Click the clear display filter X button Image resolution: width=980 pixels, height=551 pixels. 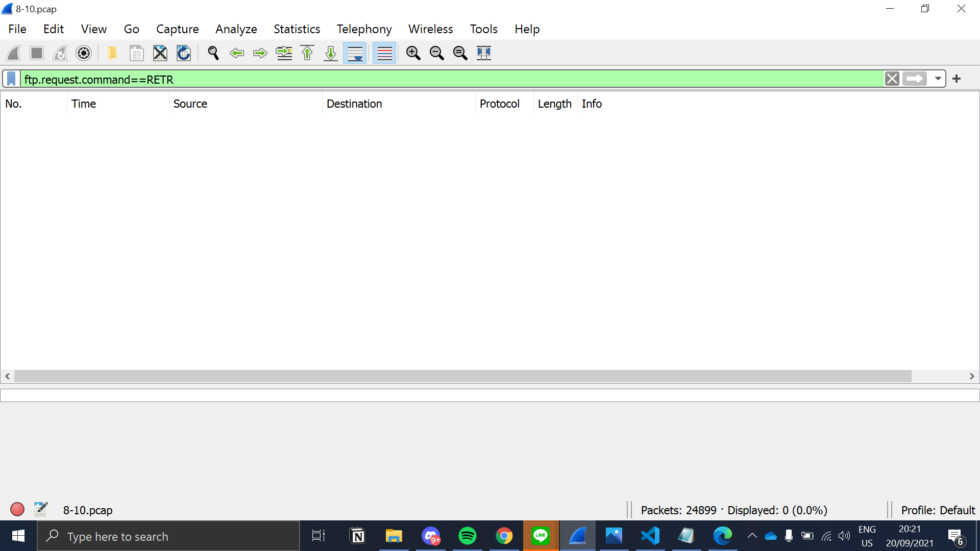coord(893,80)
